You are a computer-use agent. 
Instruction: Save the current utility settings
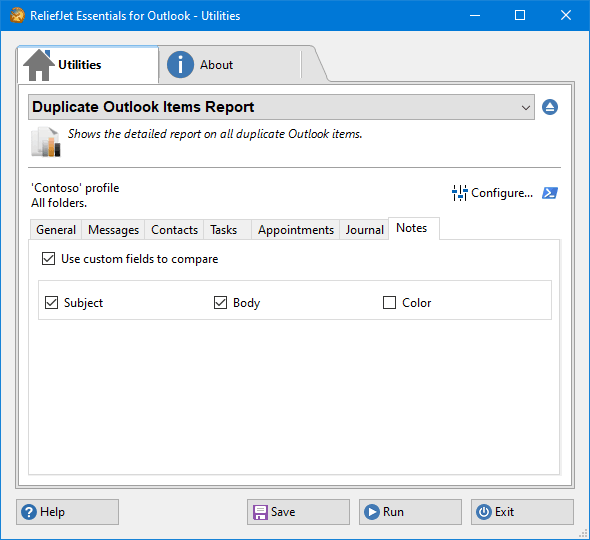coord(298,512)
